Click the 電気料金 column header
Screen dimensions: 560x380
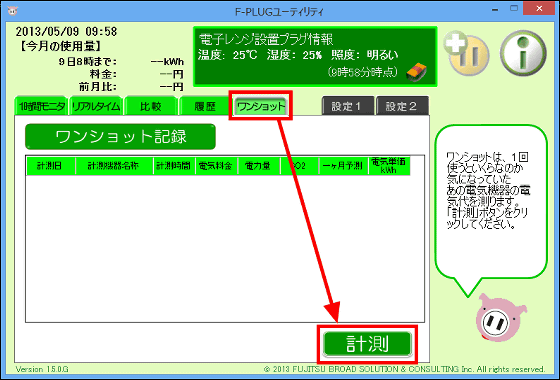pyautogui.click(x=216, y=166)
